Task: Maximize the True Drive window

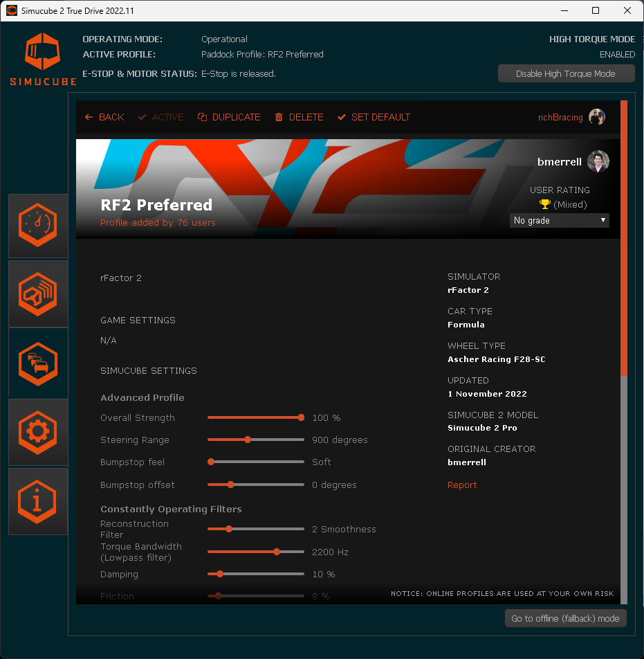Action: 596,10
